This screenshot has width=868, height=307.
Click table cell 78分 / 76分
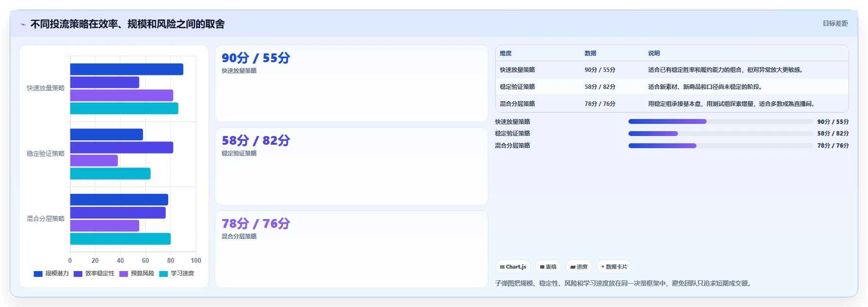[x=600, y=104]
